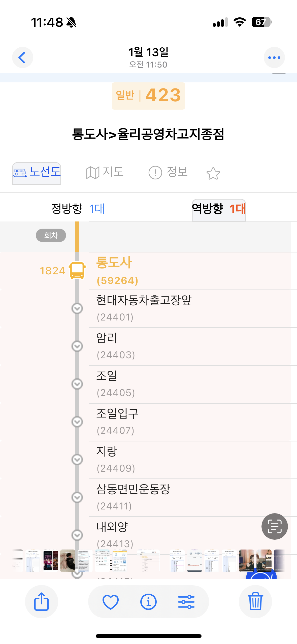297x644 pixels.
Task: Tap the back chevron button
Action: (x=22, y=57)
